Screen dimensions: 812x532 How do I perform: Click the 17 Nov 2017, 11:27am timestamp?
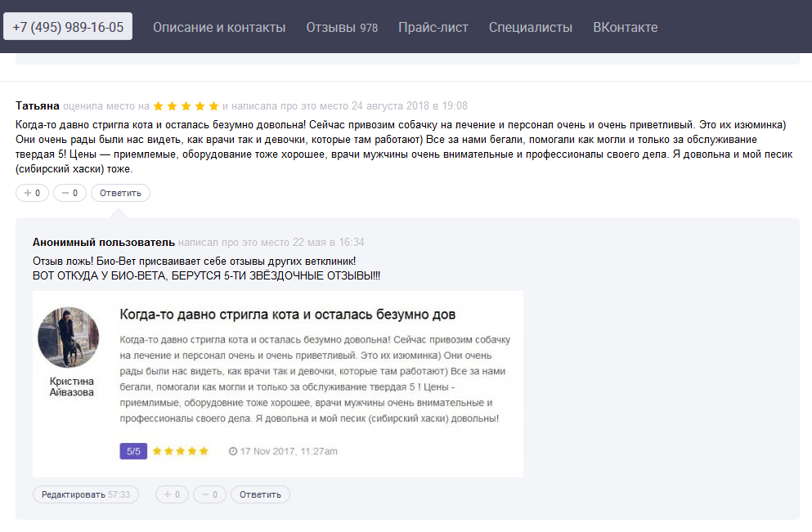tap(283, 451)
